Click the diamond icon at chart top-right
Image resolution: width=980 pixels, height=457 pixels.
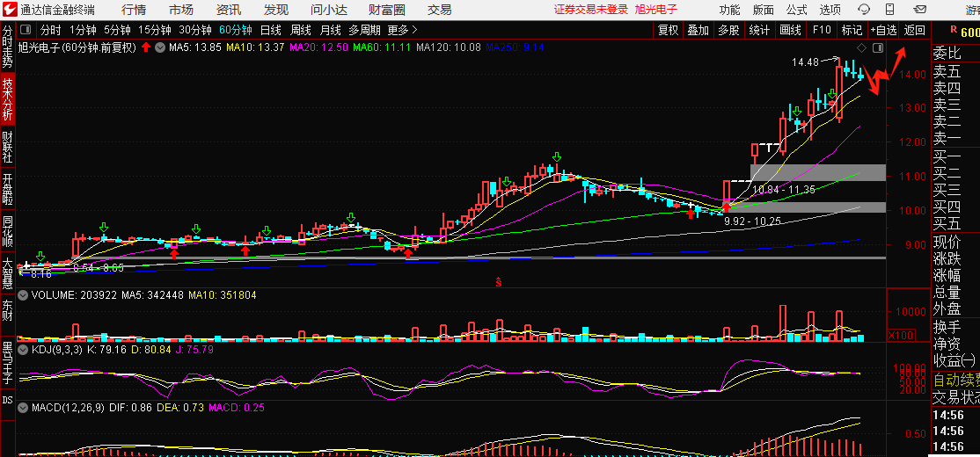(862, 48)
